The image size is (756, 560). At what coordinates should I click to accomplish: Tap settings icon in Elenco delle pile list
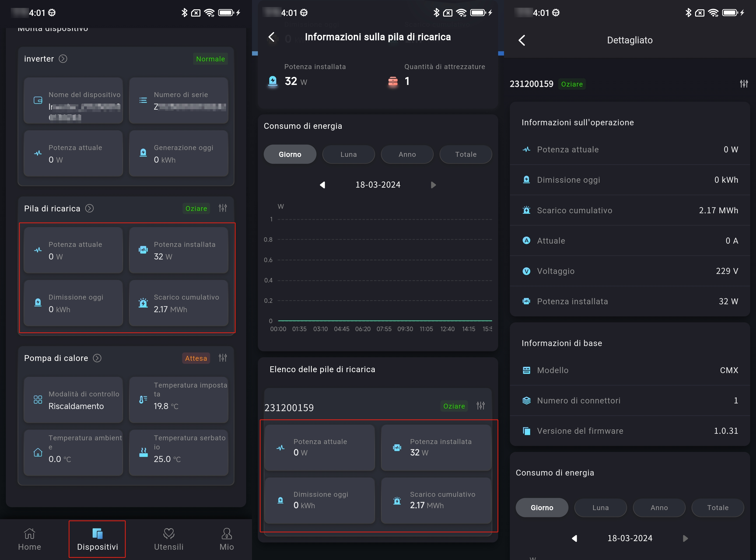(480, 406)
